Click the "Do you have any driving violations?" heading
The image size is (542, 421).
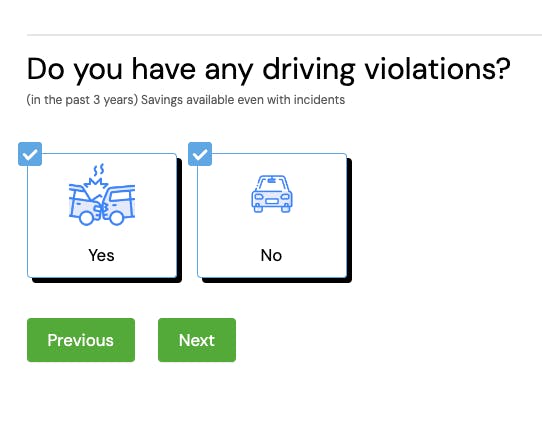(x=269, y=70)
